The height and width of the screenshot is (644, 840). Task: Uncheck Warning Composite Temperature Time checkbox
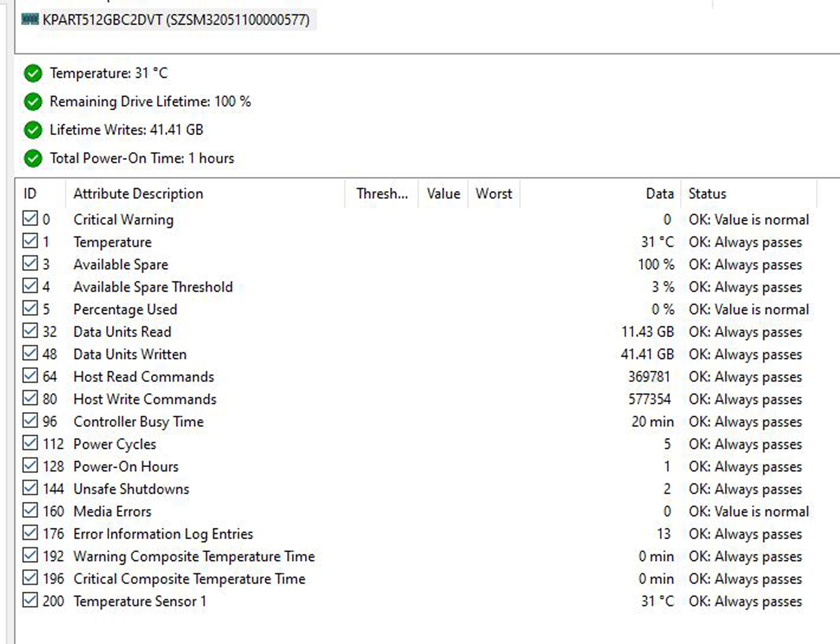(x=30, y=556)
